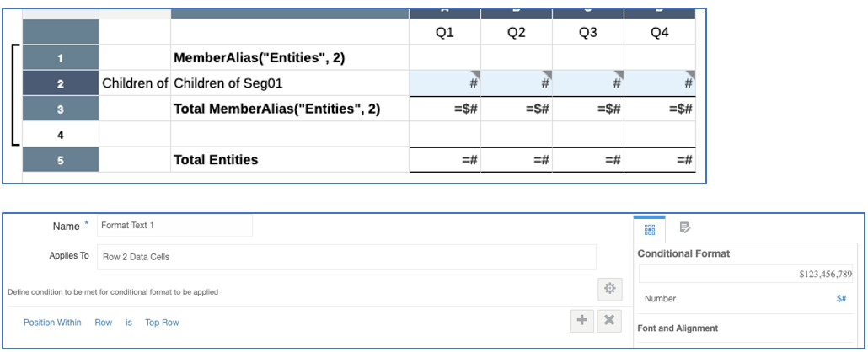Open the Position Within condition dropdown
This screenshot has width=868, height=352.
click(x=52, y=323)
